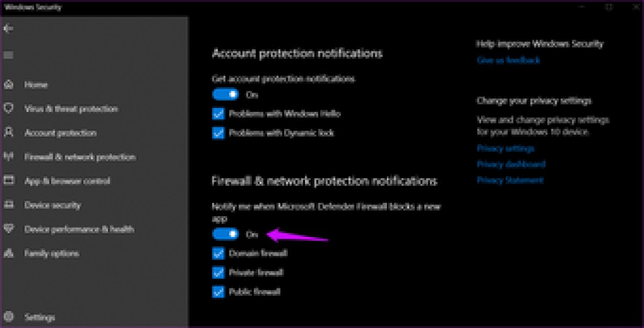Uncheck the Domain firewall checkbox

[218, 253]
